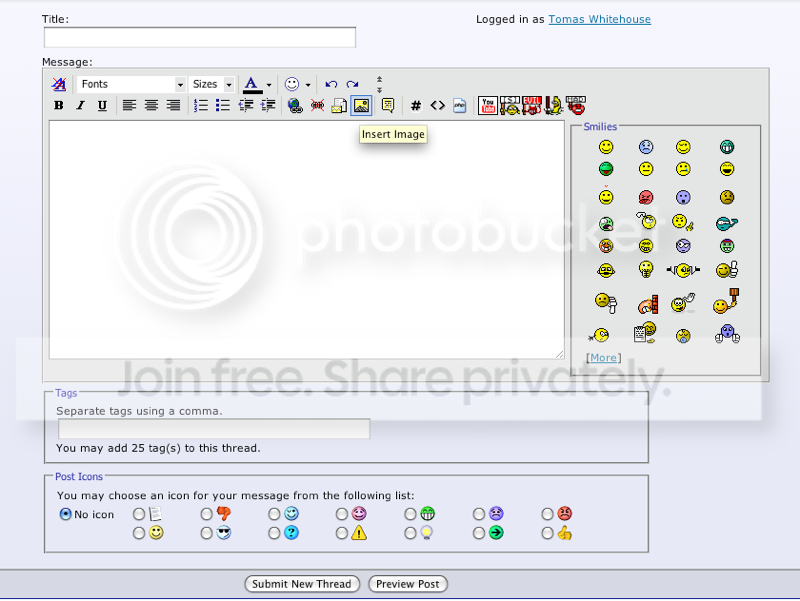
Task: Apply center text alignment
Action: point(151,105)
